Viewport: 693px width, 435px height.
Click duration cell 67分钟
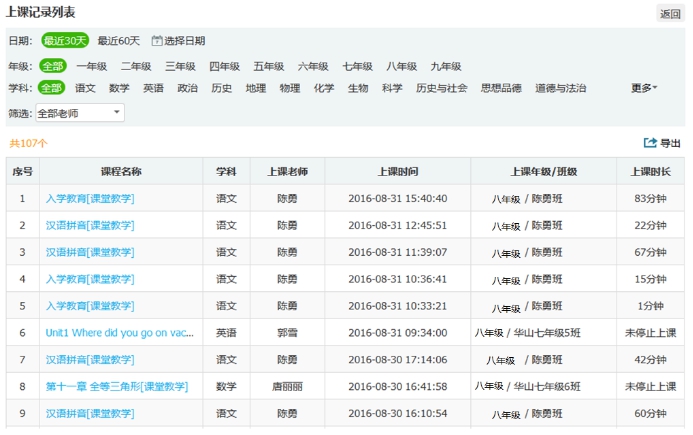(651, 252)
